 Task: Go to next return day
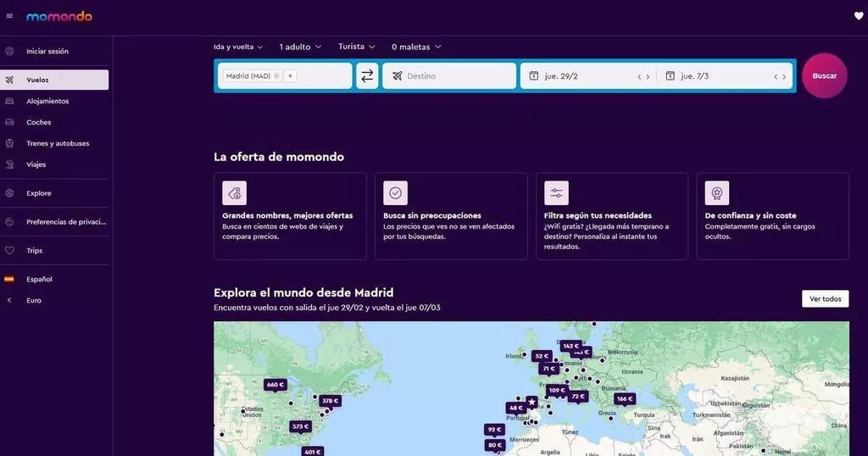coord(784,76)
